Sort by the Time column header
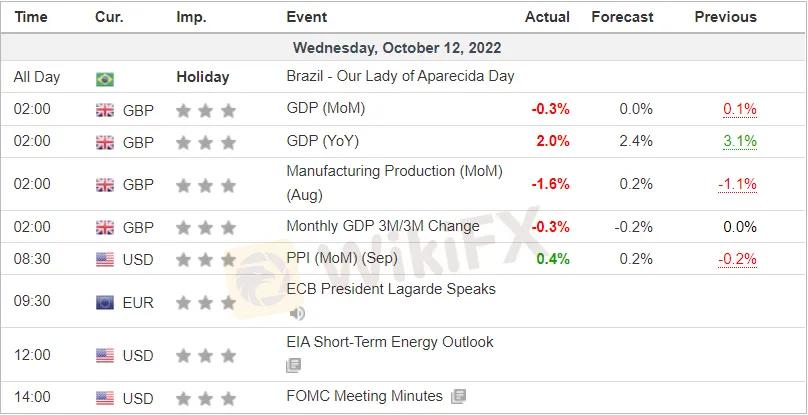 31,17
